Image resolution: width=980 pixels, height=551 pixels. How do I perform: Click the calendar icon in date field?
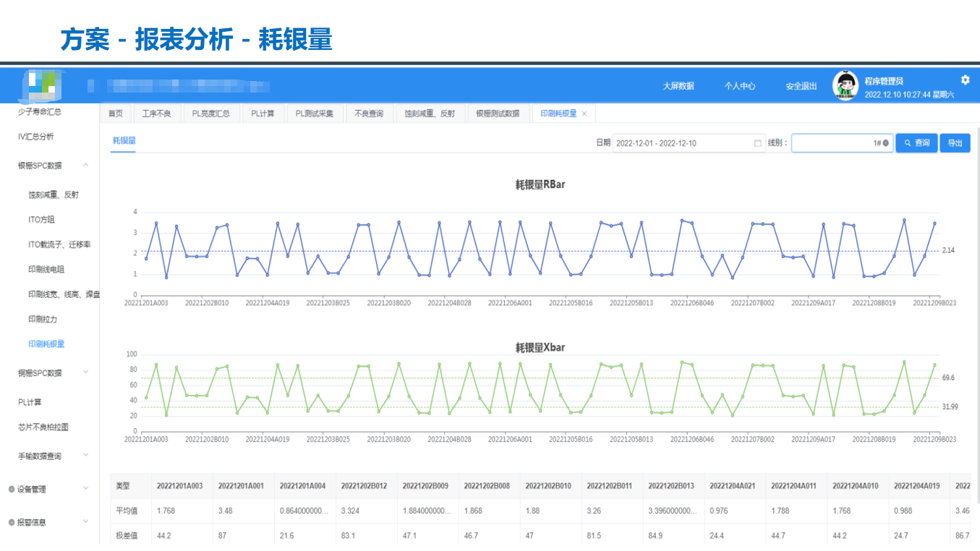(x=757, y=143)
